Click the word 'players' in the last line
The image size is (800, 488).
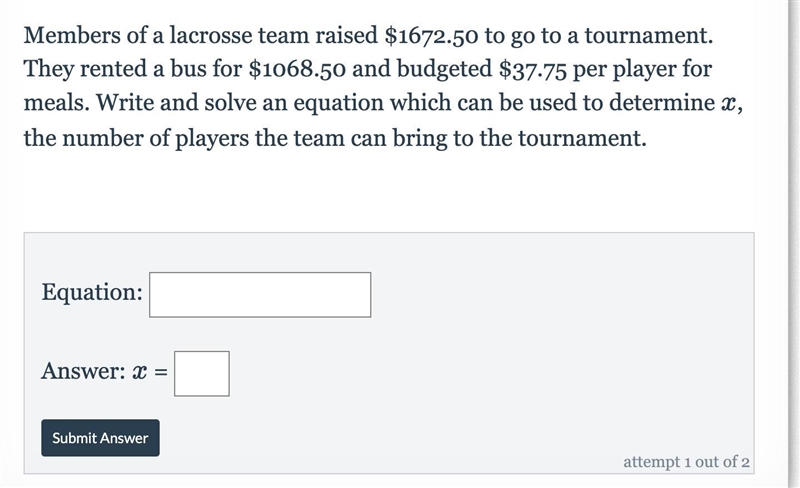pyautogui.click(x=212, y=139)
